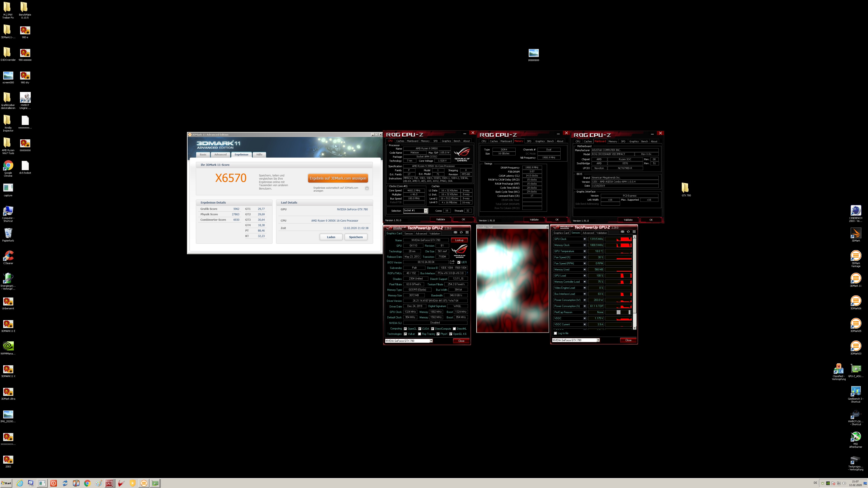Image resolution: width=868 pixels, height=488 pixels.
Task: Open Internet Explorer from the taskbar
Action: [x=20, y=483]
